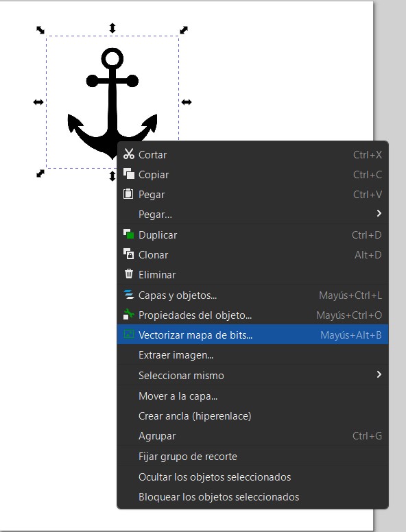
Task: Choose Crear ancla (hiperenlace)
Action: (x=252, y=416)
